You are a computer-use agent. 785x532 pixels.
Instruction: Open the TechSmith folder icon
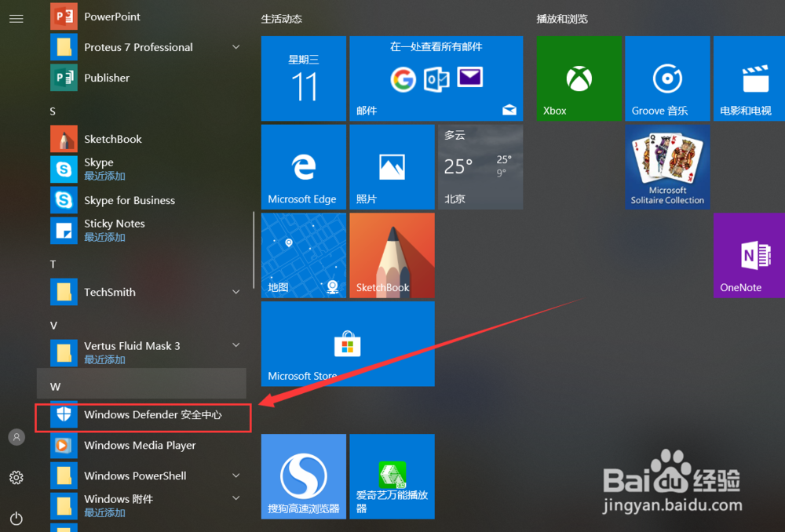64,292
